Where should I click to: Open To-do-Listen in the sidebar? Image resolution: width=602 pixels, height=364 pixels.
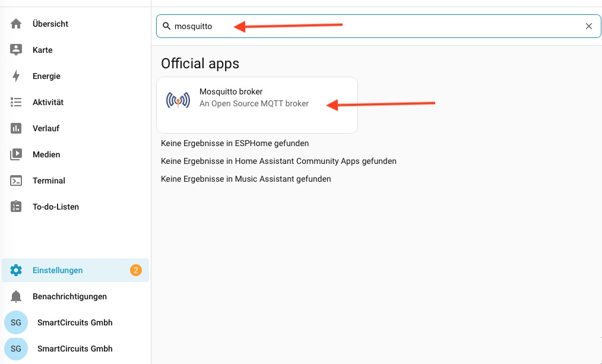coord(75,207)
